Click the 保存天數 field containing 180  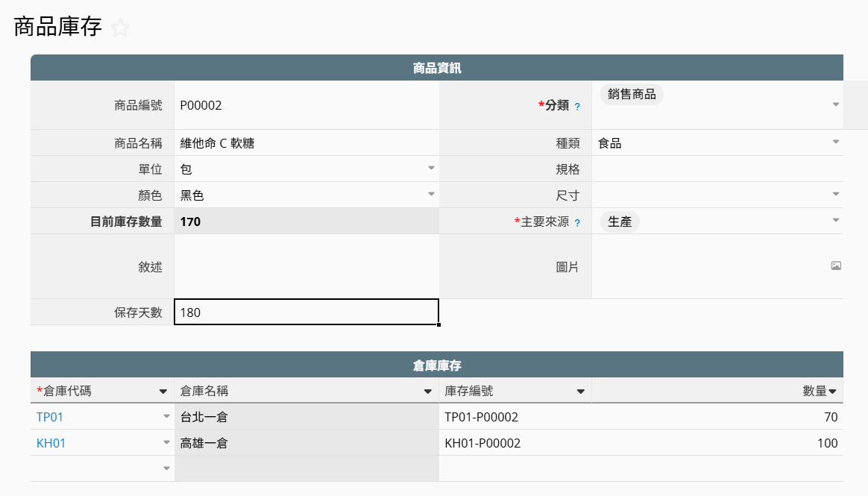pyautogui.click(x=306, y=313)
